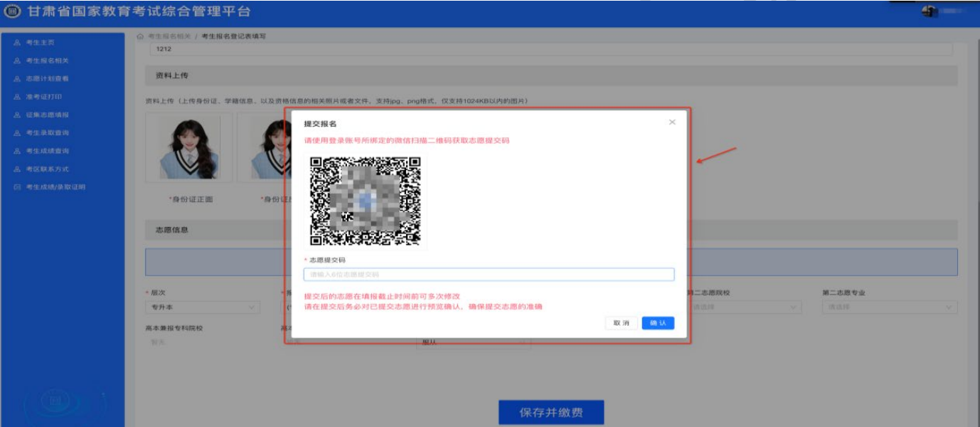Click the 准考证打印 sidebar icon
Screen dimensions: 980x427
(x=17, y=97)
